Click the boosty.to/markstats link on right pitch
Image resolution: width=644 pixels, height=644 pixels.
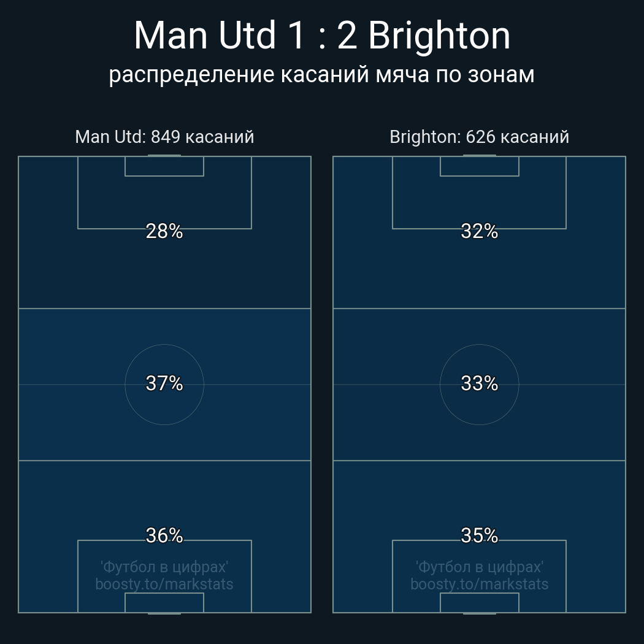(x=479, y=584)
